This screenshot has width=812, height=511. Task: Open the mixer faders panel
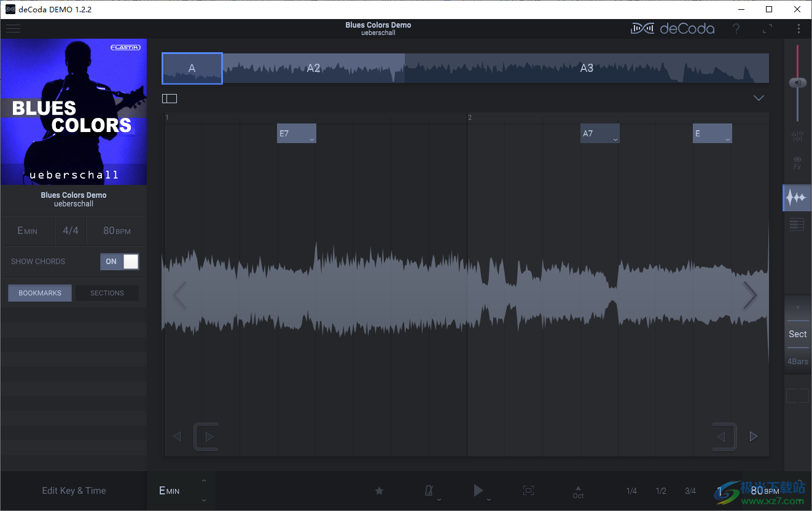click(x=797, y=136)
